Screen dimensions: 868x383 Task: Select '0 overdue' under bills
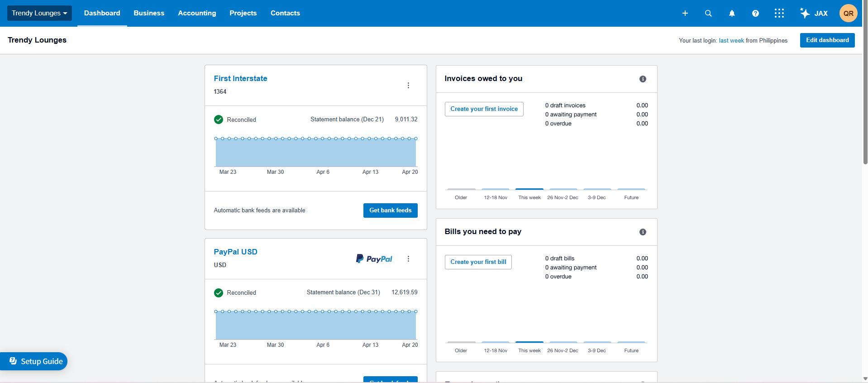pos(558,277)
